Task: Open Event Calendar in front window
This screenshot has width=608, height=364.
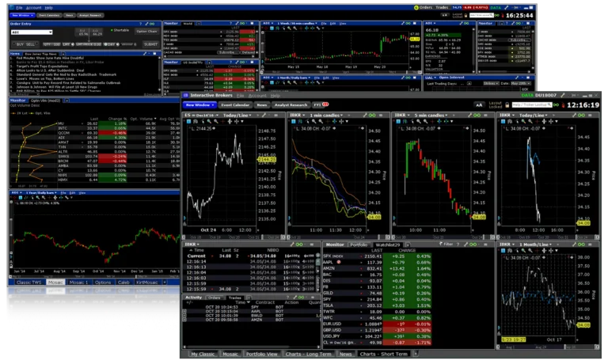Action: [235, 105]
